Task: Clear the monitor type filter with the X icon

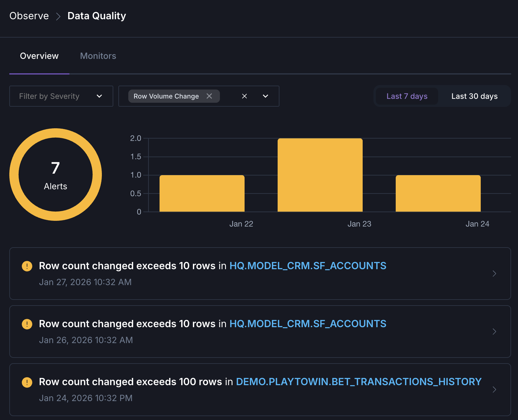Action: (x=244, y=96)
